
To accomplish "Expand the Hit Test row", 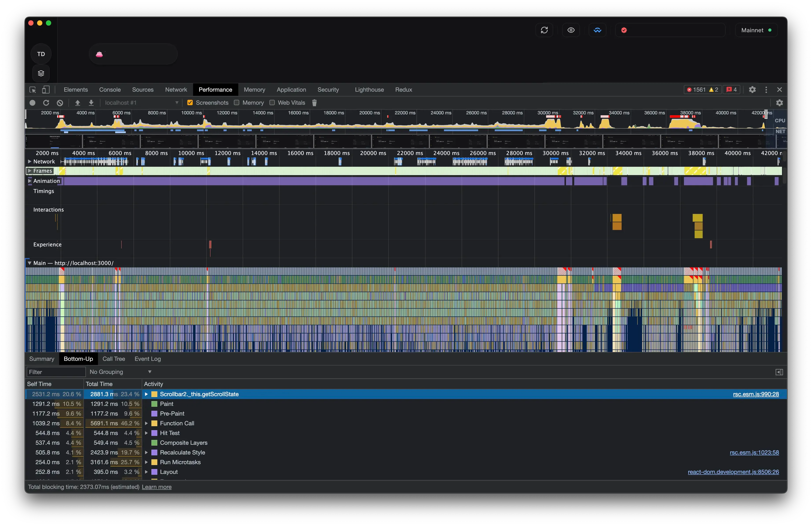I will tap(146, 433).
